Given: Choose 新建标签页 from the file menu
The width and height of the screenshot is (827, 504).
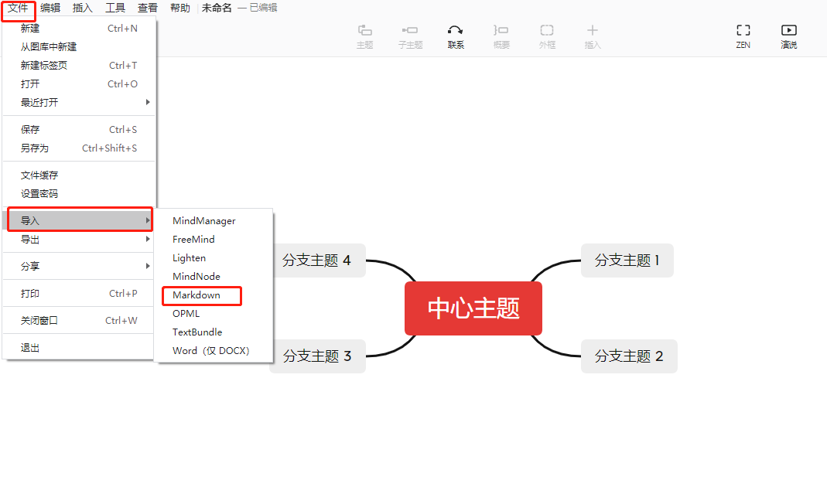Looking at the screenshot, I should (x=44, y=65).
